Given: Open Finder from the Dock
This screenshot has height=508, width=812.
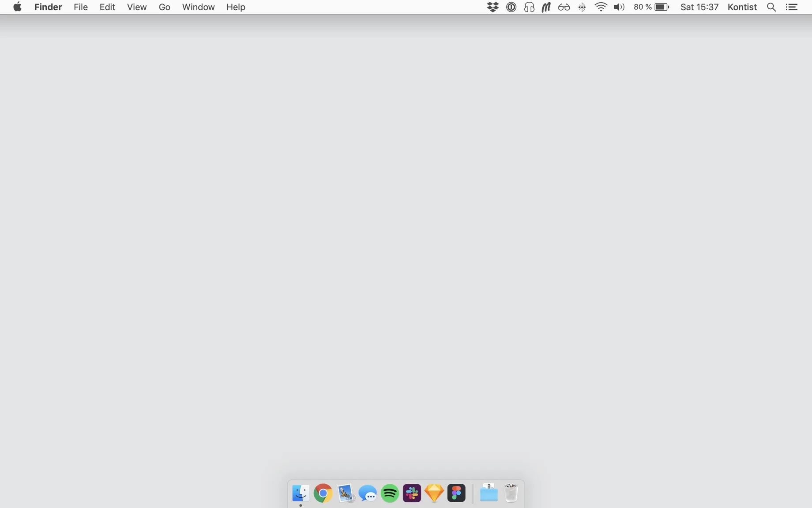Looking at the screenshot, I should 301,493.
